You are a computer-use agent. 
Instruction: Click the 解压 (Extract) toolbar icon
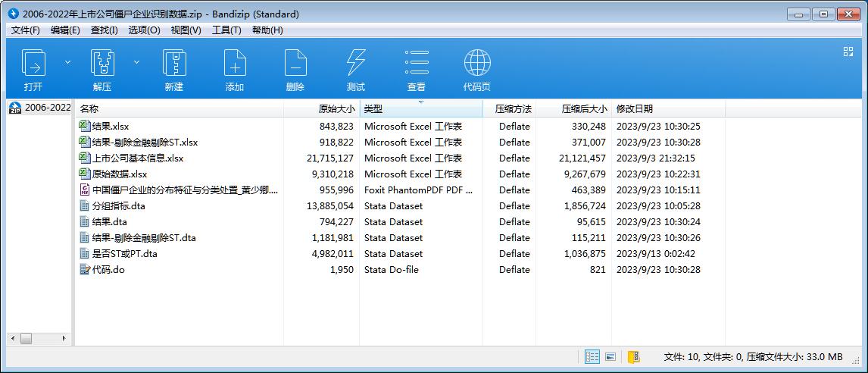click(102, 63)
